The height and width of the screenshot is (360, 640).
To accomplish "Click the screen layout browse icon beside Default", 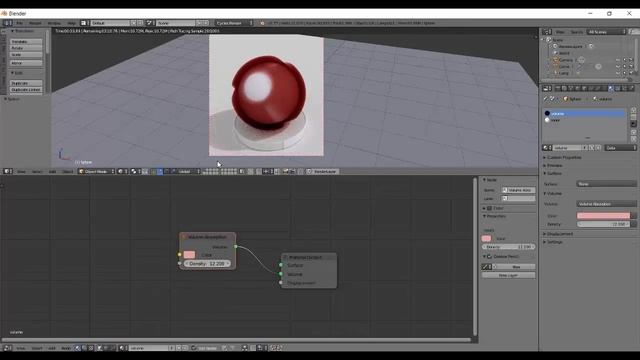I will 84,23.
